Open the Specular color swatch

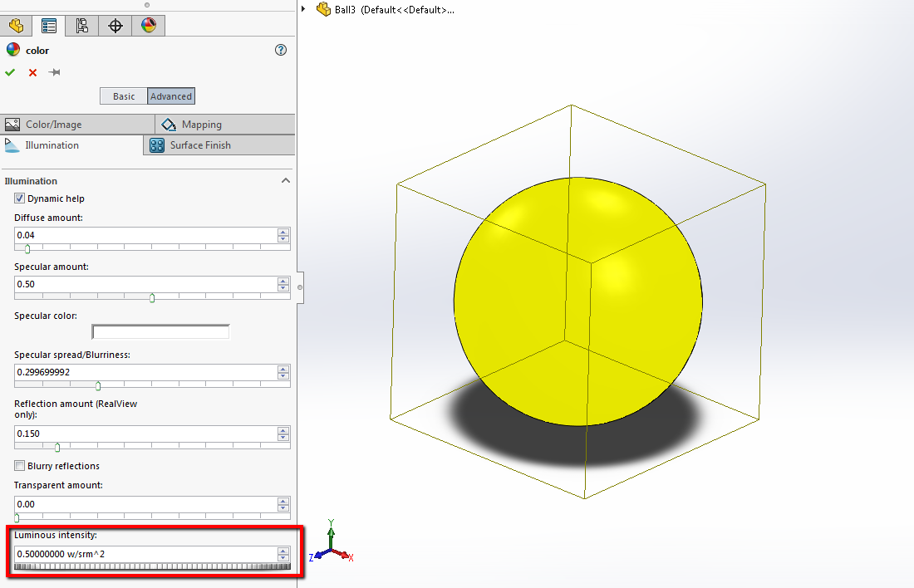160,331
